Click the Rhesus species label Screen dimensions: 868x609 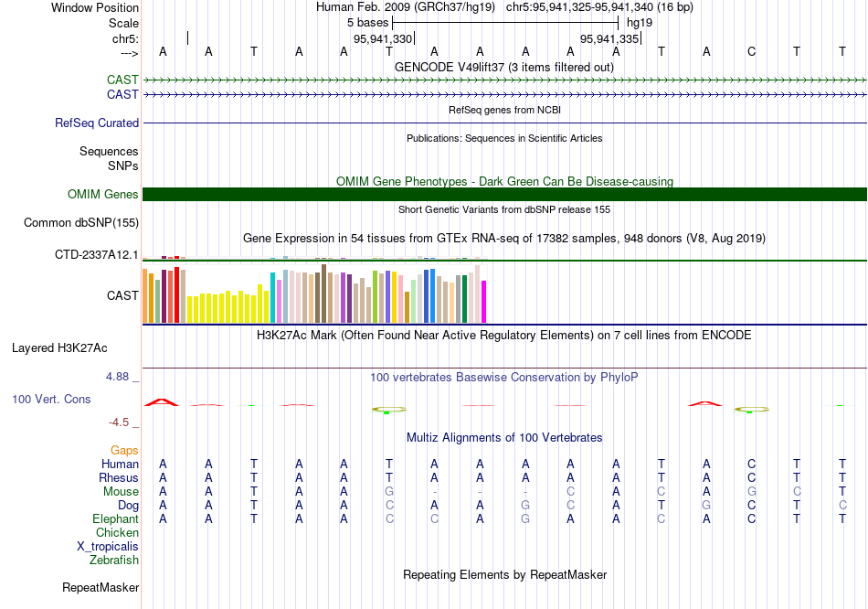(119, 477)
